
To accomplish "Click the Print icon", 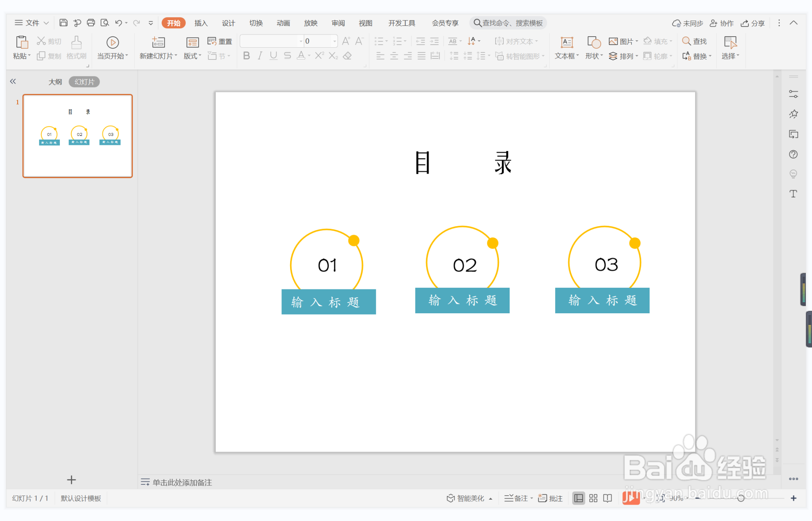I will point(91,23).
